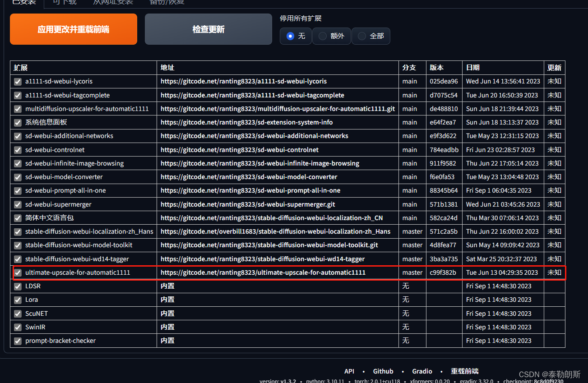Toggle sd-webui-supermerger checkbox
The width and height of the screenshot is (588, 383).
point(18,204)
